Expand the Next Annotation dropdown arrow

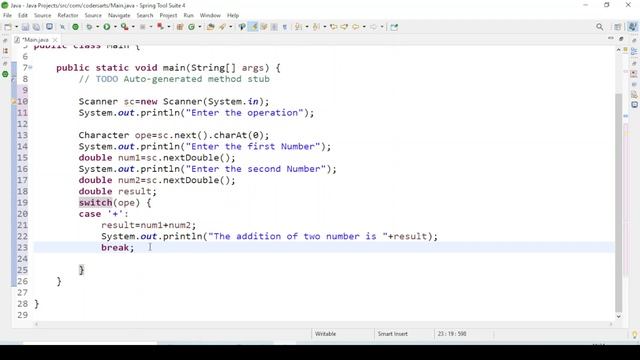pos(307,27)
